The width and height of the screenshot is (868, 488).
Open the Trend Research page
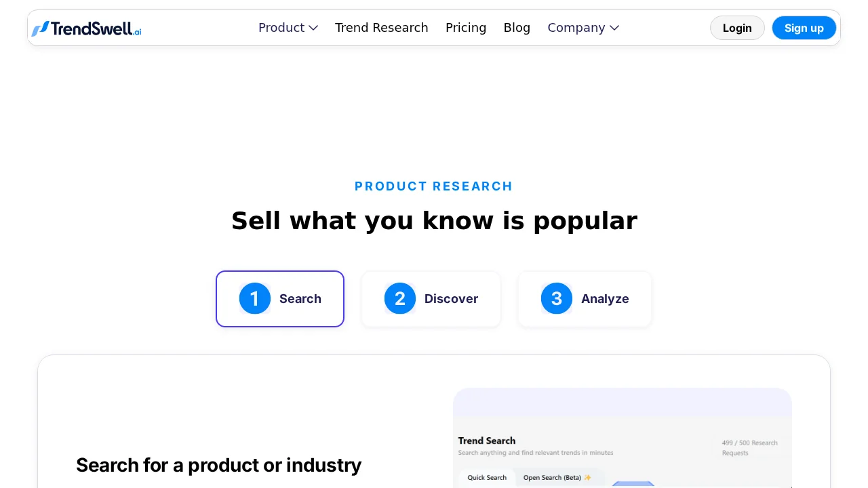pyautogui.click(x=382, y=28)
